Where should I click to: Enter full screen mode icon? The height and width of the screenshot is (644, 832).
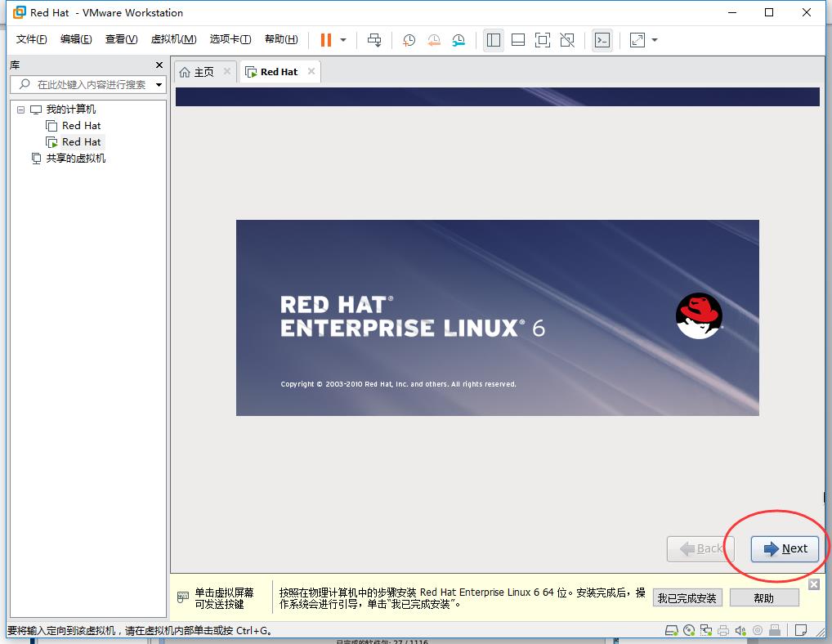[x=543, y=40]
